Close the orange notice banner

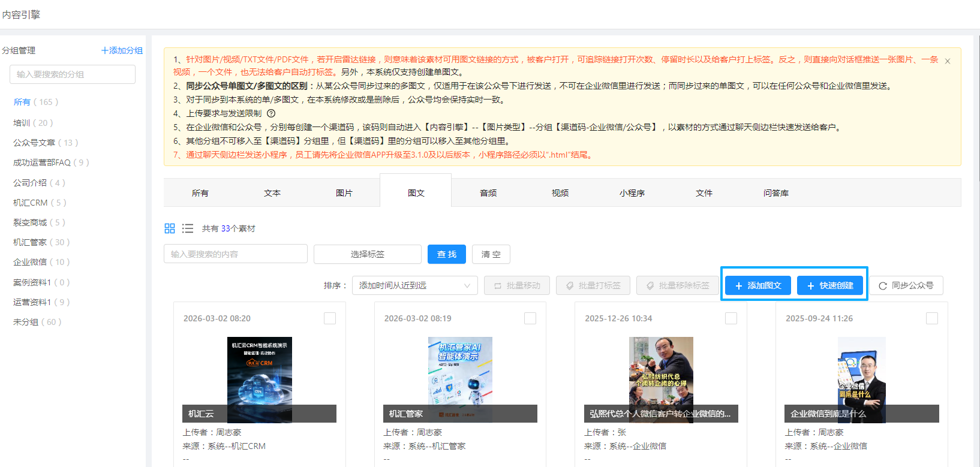pyautogui.click(x=948, y=61)
